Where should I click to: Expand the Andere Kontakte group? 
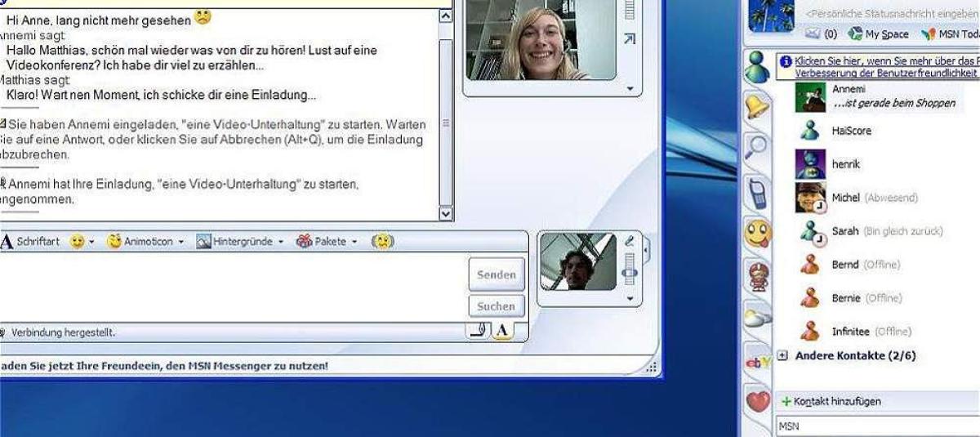click(x=782, y=356)
